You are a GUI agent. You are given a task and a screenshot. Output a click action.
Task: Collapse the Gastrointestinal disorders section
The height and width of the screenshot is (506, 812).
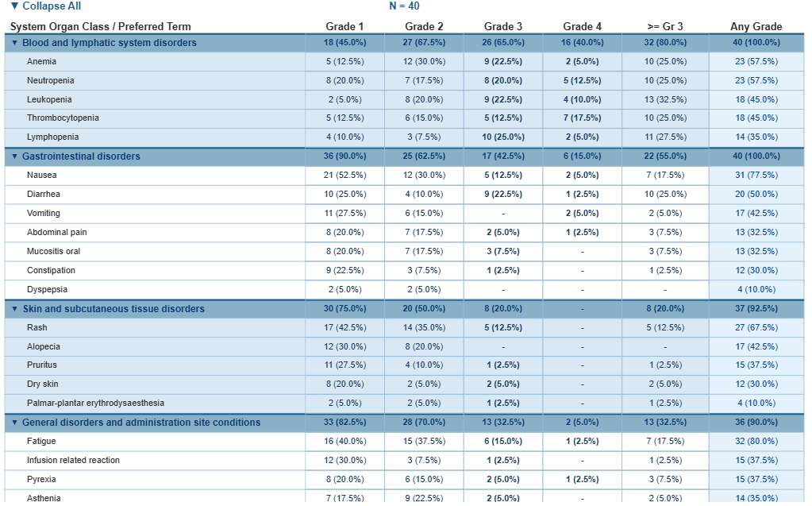(x=14, y=156)
